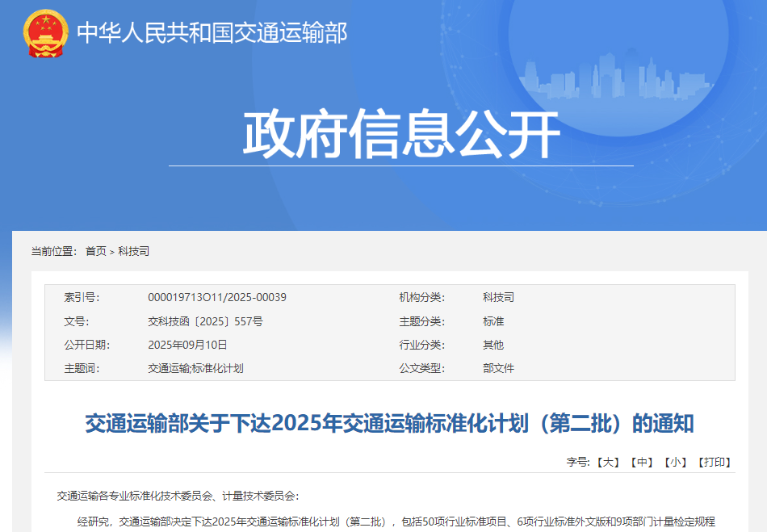767x532 pixels.
Task: Go to 首页 in the breadcrumb
Action: point(95,252)
